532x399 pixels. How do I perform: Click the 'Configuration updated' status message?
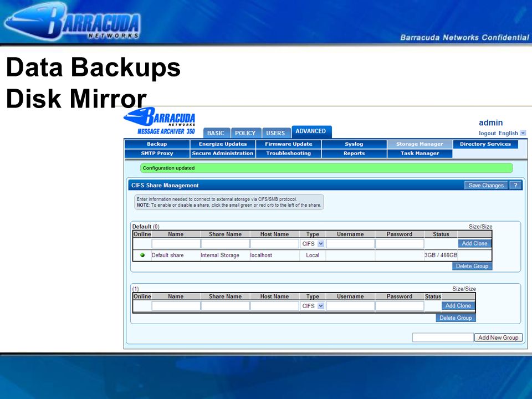[x=168, y=168]
